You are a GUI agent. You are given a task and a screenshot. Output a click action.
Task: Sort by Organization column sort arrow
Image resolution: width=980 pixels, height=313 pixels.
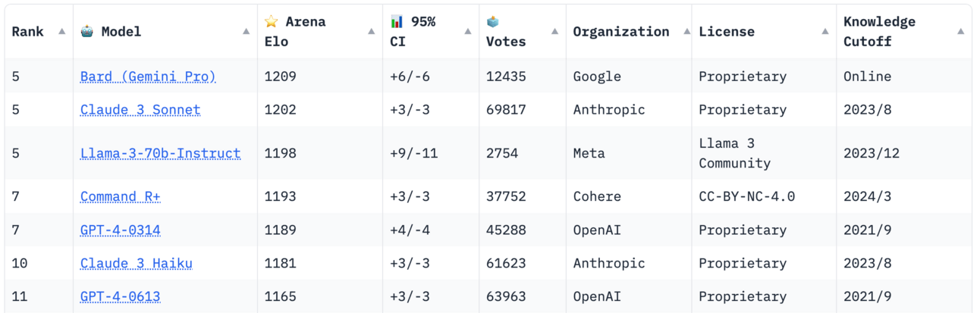[687, 32]
